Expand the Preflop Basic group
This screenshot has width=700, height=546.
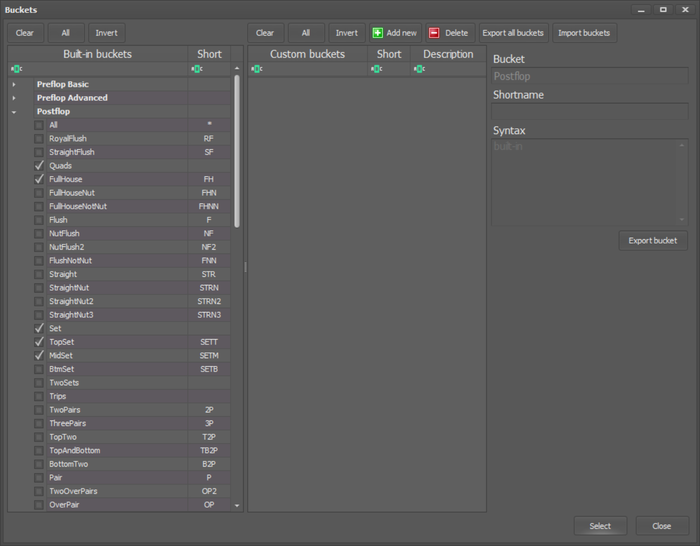pos(14,84)
